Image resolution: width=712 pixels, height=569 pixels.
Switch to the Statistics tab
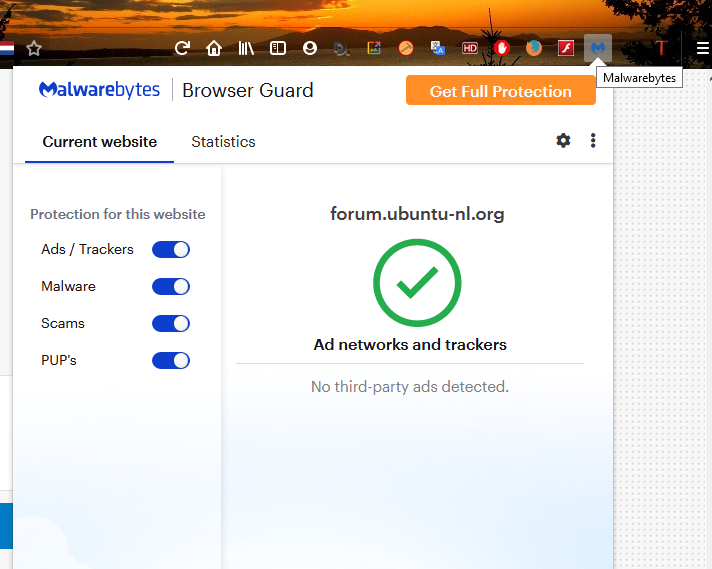coord(223,142)
